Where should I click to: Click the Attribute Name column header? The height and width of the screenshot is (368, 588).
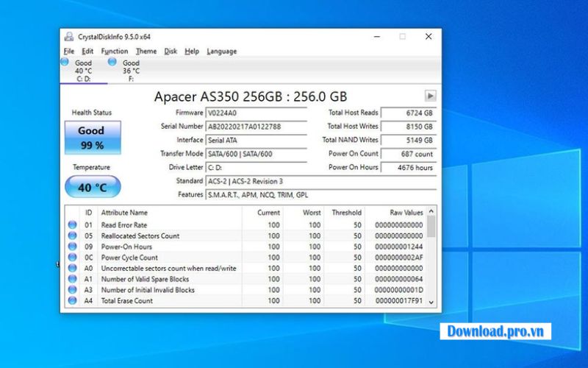124,213
